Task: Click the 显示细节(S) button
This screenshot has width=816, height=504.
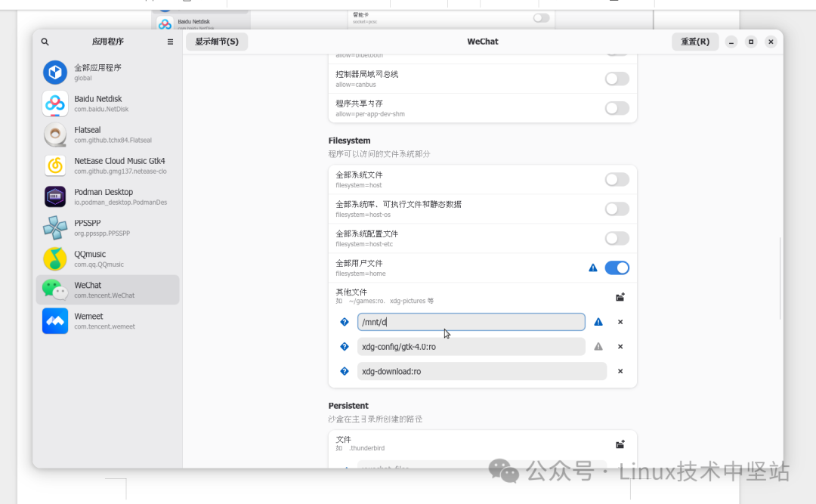Action: 216,42
